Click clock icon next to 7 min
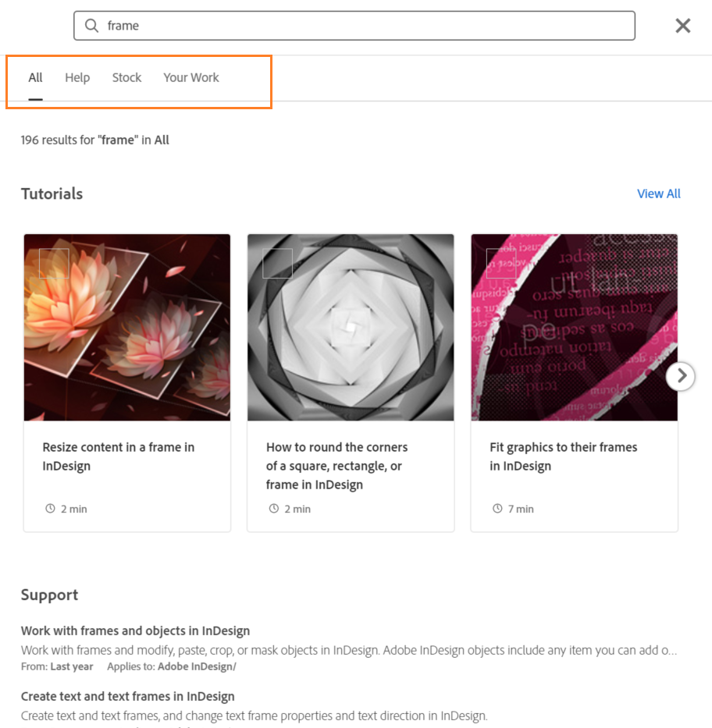Image resolution: width=712 pixels, height=728 pixels. [x=497, y=509]
